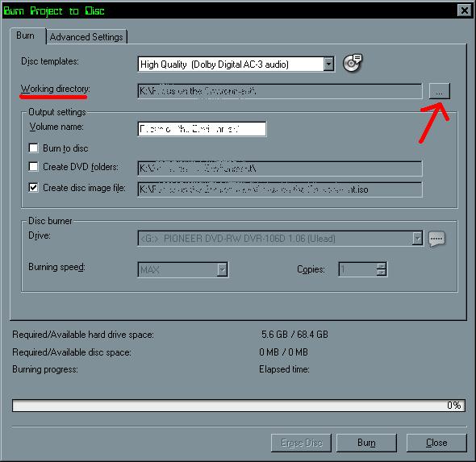This screenshot has height=462, width=476.
Task: Switch to the Advanced Settings tab
Action: 86,37
